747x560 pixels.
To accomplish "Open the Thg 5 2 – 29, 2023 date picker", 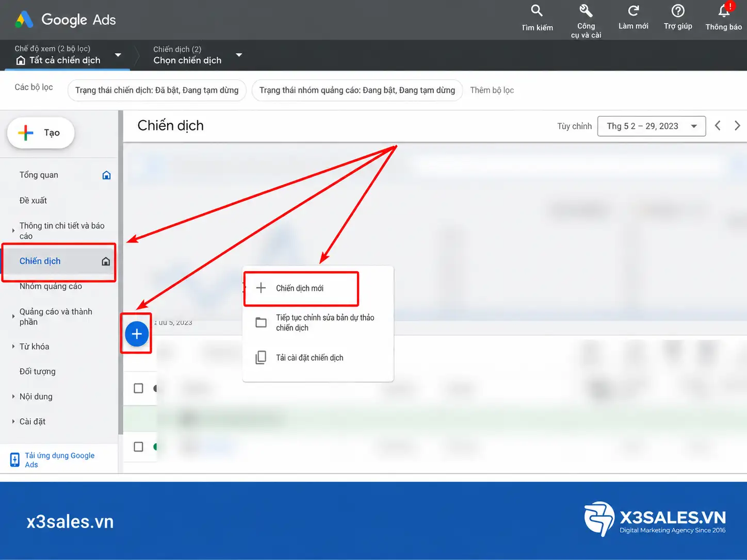I will click(x=651, y=126).
